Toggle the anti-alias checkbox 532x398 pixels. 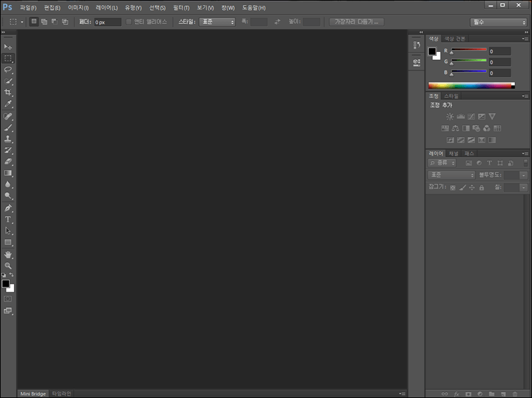pos(128,22)
